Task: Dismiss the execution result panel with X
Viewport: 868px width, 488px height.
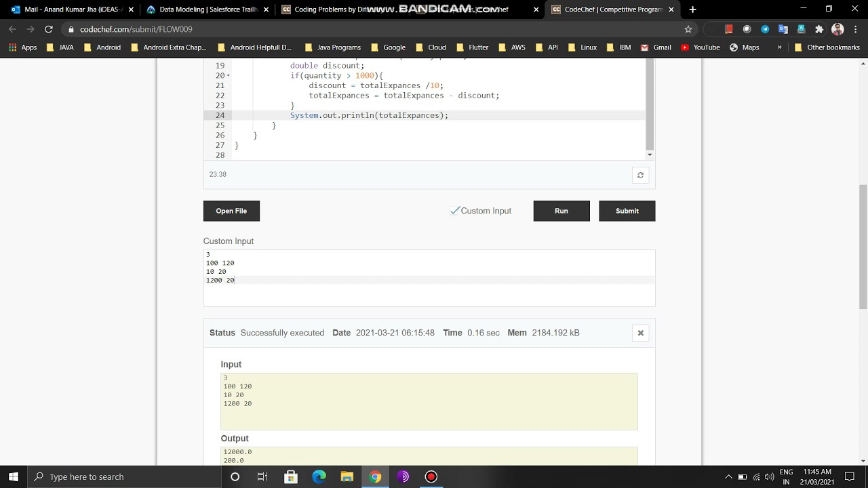Action: (x=640, y=333)
